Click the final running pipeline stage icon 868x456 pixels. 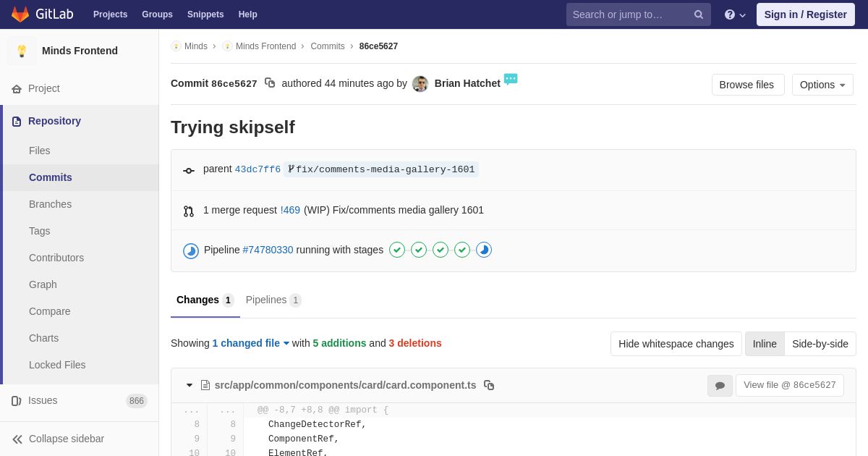coord(484,250)
